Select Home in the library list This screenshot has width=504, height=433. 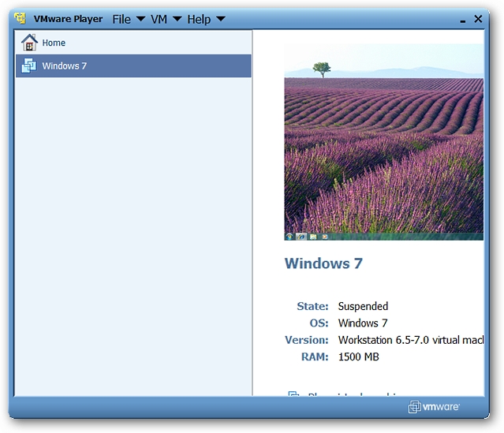[133, 43]
